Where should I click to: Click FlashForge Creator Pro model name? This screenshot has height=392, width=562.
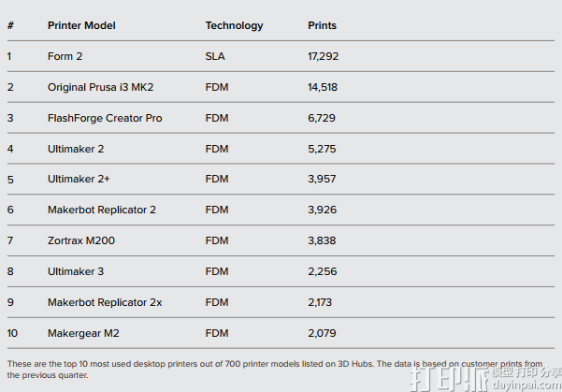click(x=105, y=118)
